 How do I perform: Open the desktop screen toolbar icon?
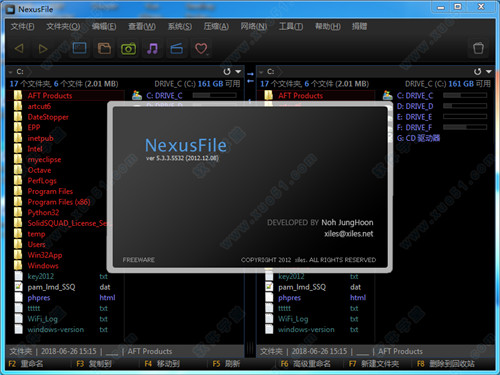[x=80, y=48]
